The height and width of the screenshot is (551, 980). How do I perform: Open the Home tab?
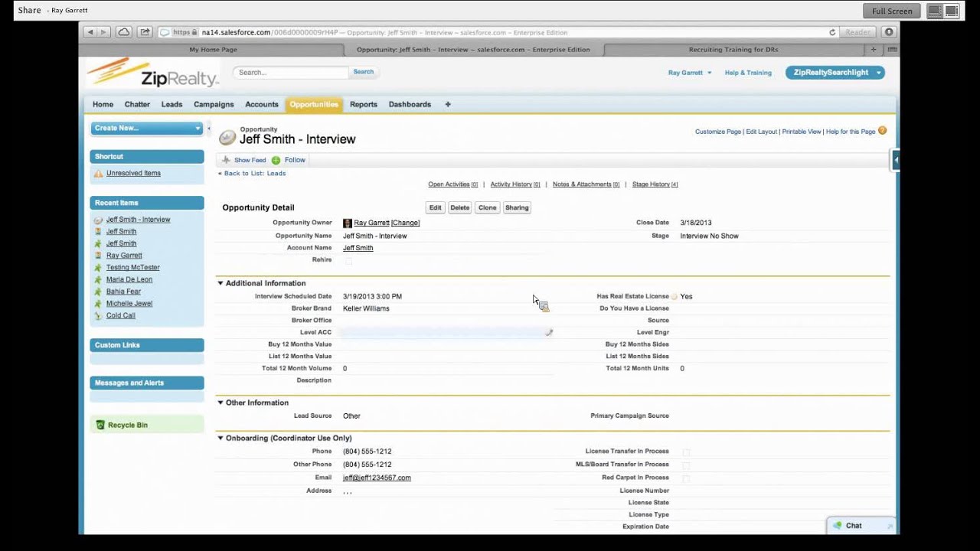(x=103, y=104)
